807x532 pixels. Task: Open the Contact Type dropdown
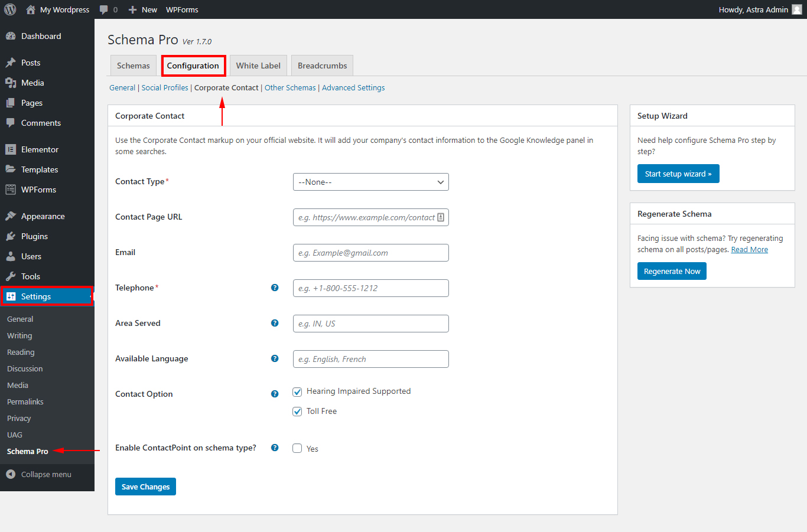[370, 182]
